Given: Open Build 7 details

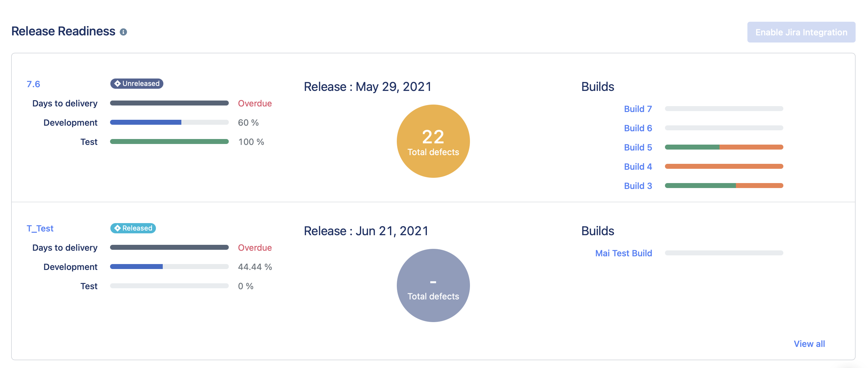Looking at the screenshot, I should click(638, 109).
